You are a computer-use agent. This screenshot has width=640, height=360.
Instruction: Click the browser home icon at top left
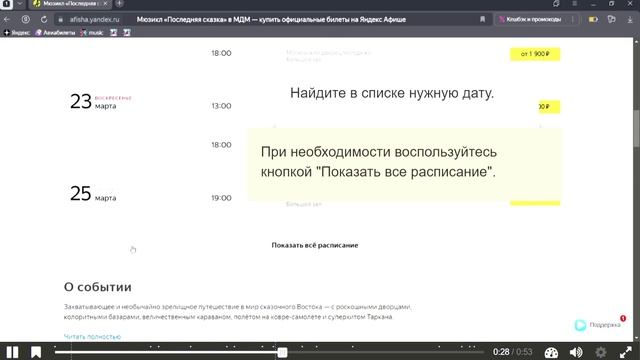coord(6,4)
